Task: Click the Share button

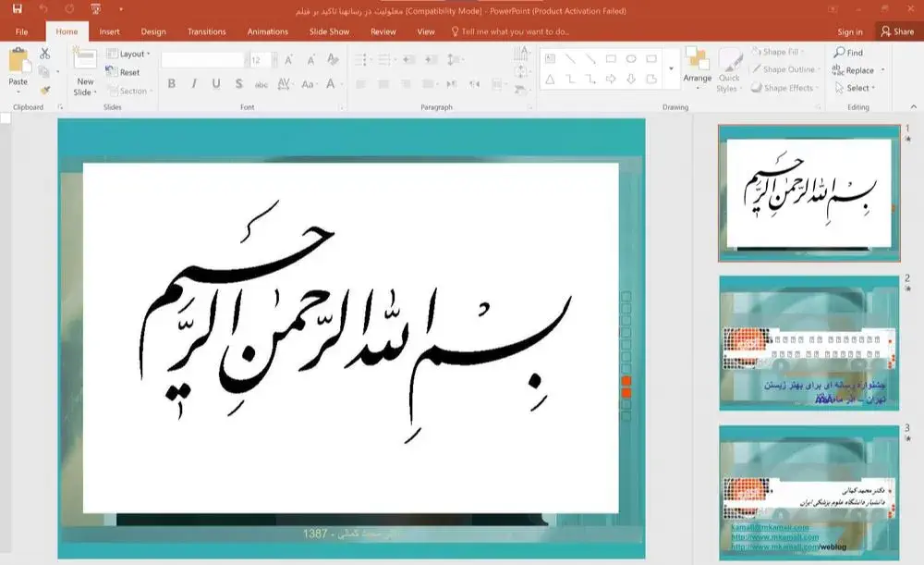Action: tap(896, 31)
